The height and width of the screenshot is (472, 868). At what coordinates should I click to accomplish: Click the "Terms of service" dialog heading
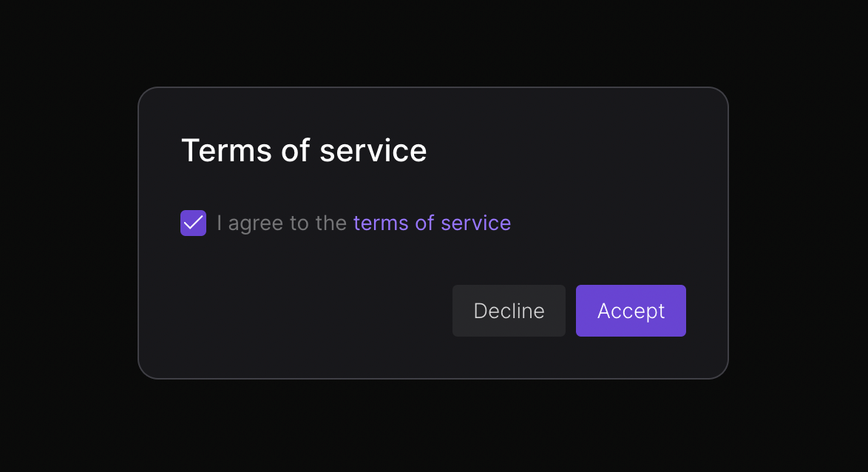(x=304, y=150)
